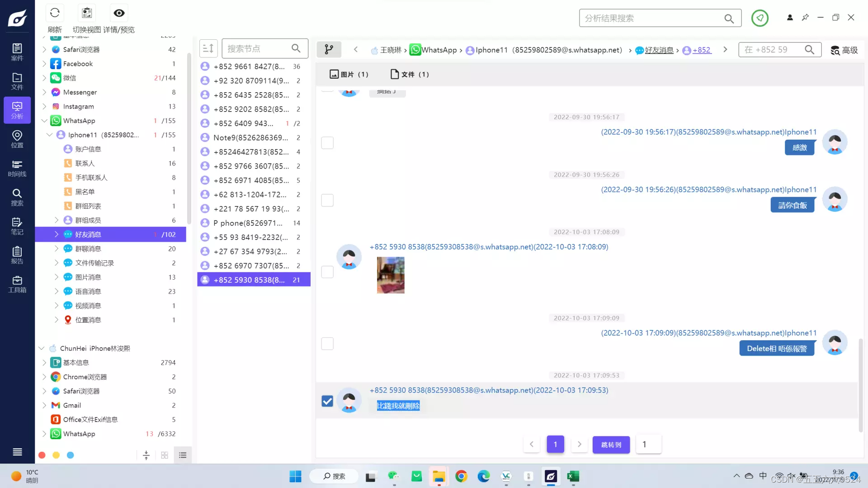The height and width of the screenshot is (488, 868).
Task: Open the image thumbnail in the chat
Action: [x=391, y=275]
